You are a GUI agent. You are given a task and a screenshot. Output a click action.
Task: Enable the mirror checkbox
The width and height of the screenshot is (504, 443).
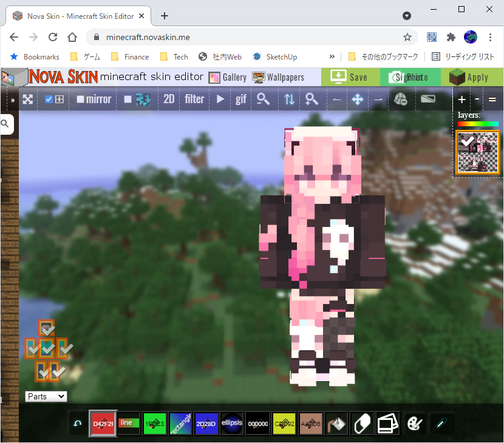coord(80,100)
